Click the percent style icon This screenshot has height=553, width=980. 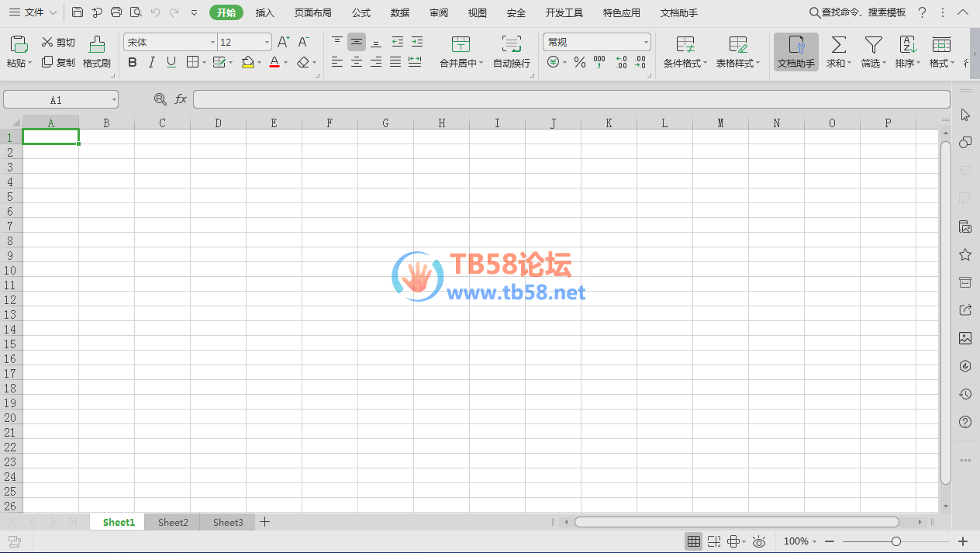coord(580,62)
